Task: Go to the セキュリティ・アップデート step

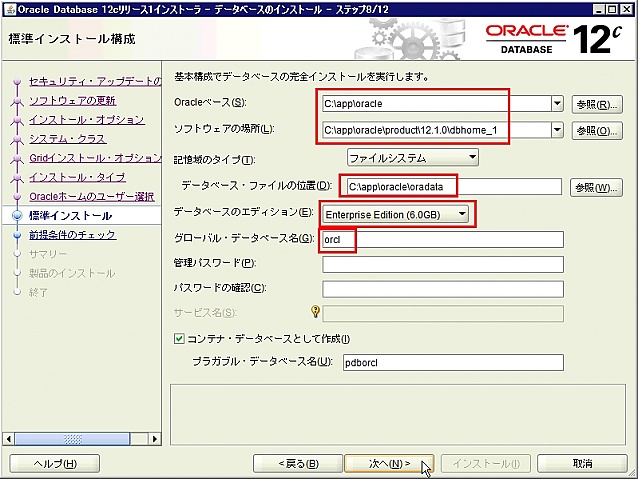Action: (x=95, y=81)
